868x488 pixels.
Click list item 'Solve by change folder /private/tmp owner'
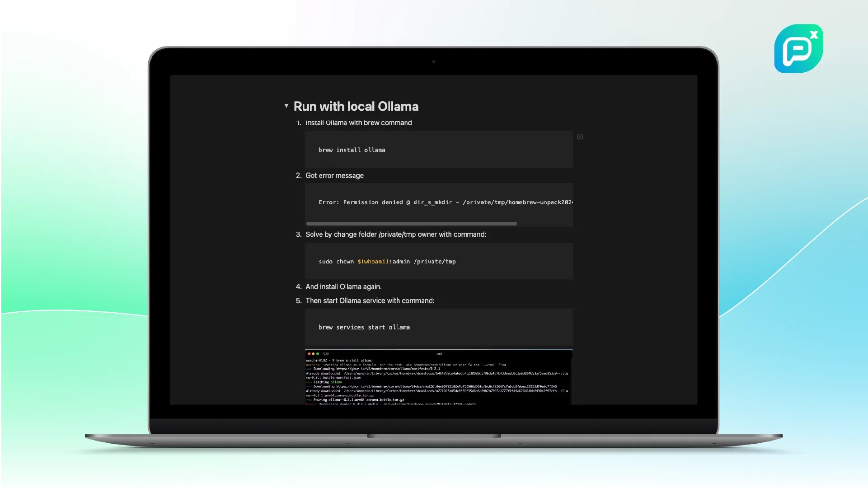tap(395, 235)
